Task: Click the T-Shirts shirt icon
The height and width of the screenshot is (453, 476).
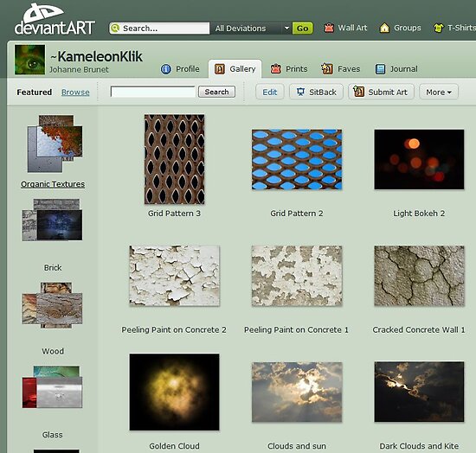Action: point(439,29)
